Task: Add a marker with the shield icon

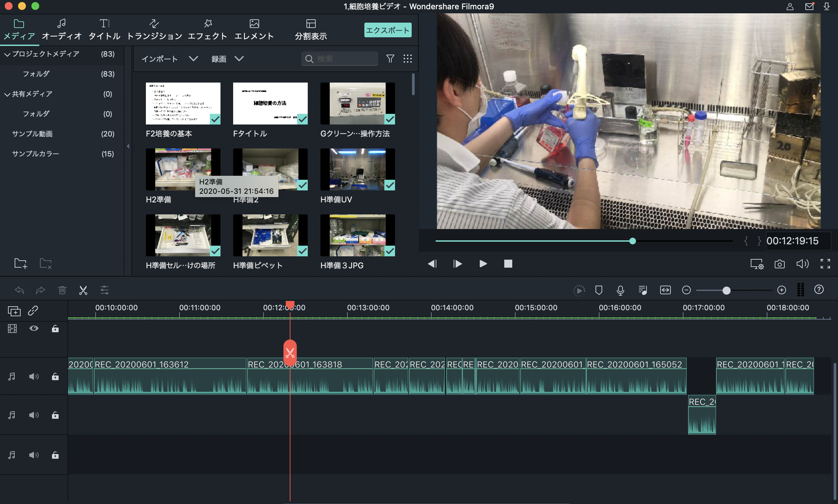Action: point(599,290)
